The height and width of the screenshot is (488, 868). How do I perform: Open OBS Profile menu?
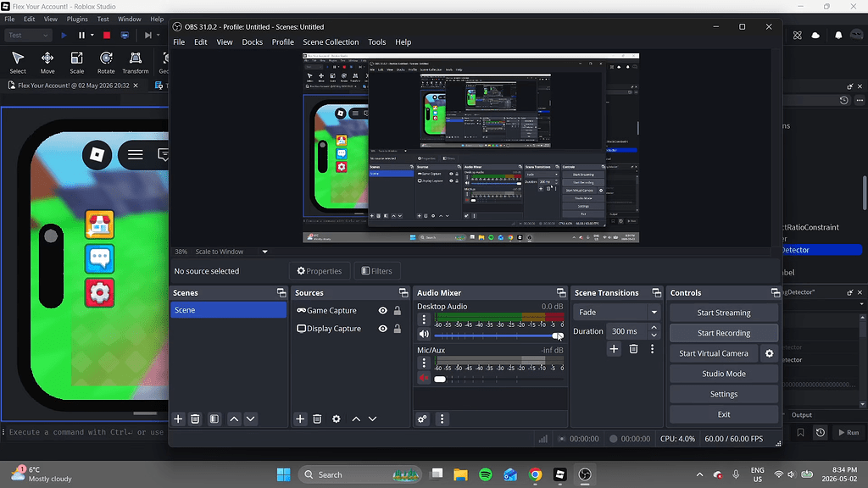[x=283, y=42]
